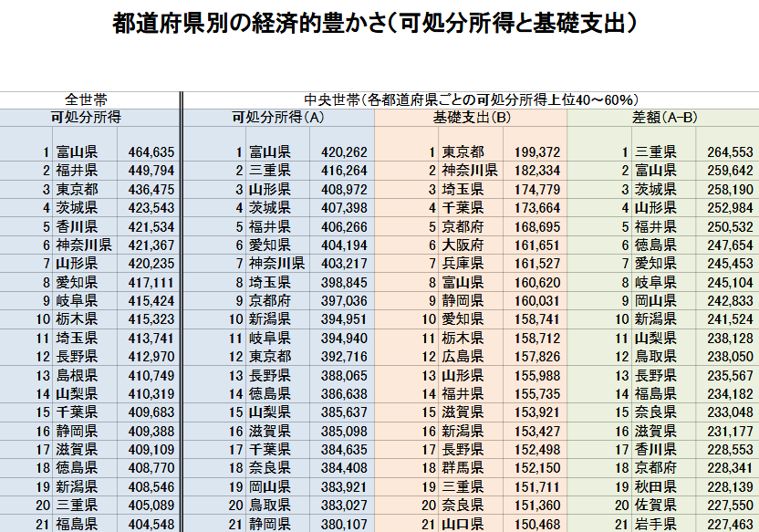Image resolution: width=759 pixels, height=532 pixels.
Task: Select the value 258,190 for 茨城県
Action: click(731, 189)
